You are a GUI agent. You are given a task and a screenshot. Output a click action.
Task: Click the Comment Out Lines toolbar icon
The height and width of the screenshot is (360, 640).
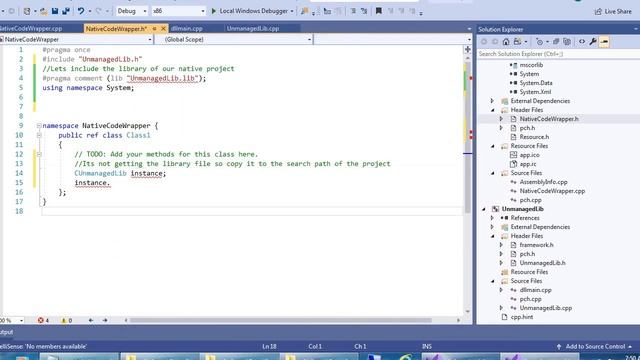[x=353, y=11]
